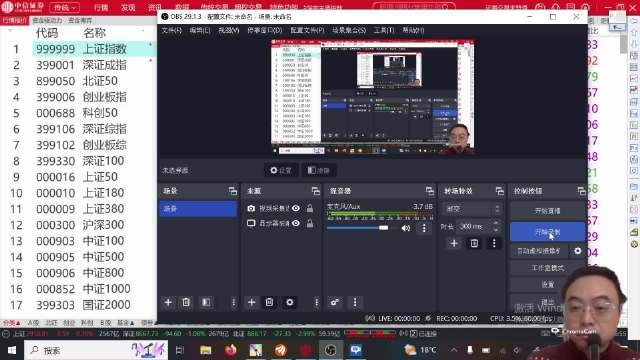Image resolution: width=640 pixels, height=360 pixels.
Task: Toggle lock on video capture source
Action: [x=310, y=209]
